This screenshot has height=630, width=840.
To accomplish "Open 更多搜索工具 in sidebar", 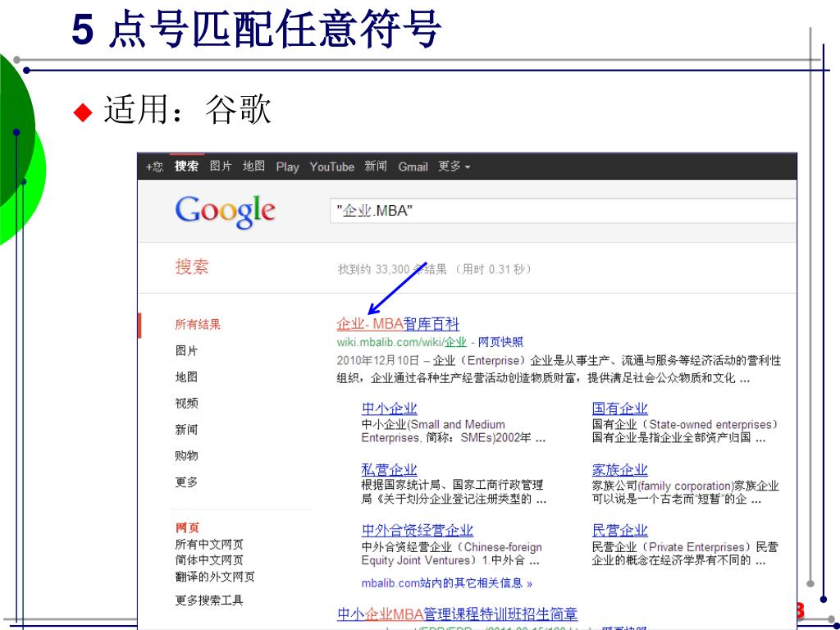I will click(x=209, y=600).
